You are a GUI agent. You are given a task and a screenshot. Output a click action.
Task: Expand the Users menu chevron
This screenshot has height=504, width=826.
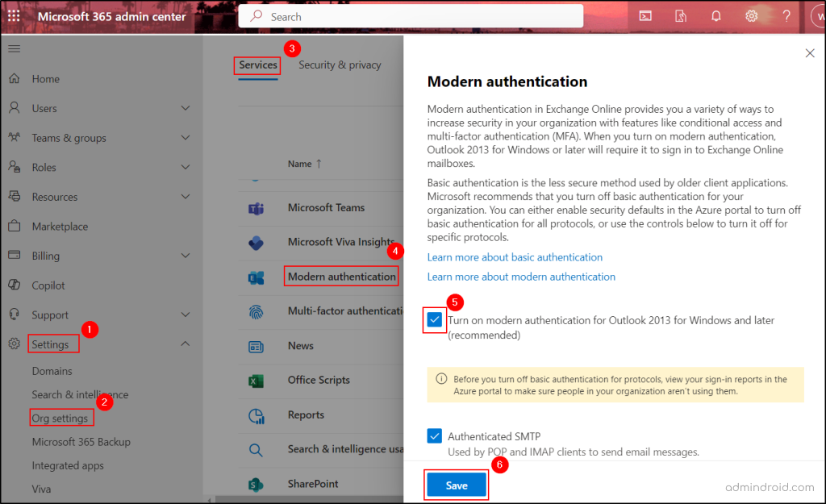[x=186, y=108]
